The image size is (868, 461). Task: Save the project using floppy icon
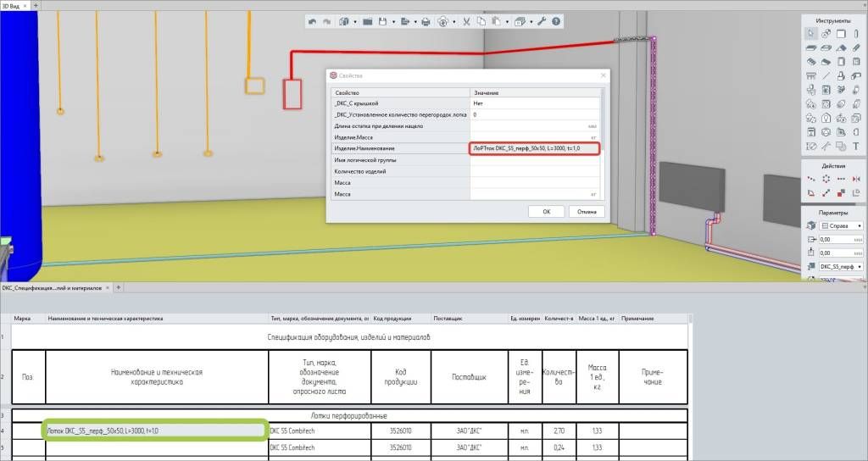382,21
